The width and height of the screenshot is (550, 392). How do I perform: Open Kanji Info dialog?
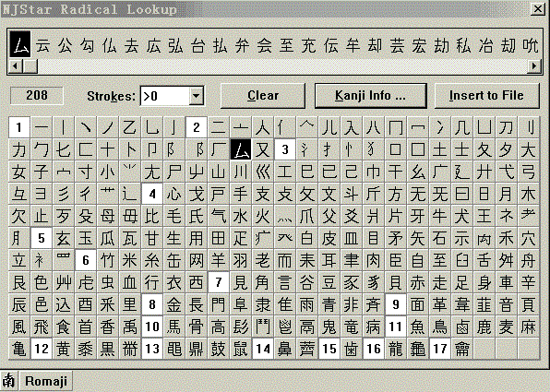point(370,95)
